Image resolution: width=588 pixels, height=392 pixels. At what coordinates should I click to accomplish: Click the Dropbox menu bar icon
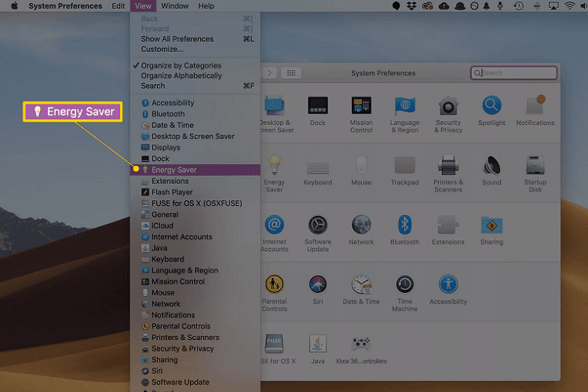[x=411, y=6]
